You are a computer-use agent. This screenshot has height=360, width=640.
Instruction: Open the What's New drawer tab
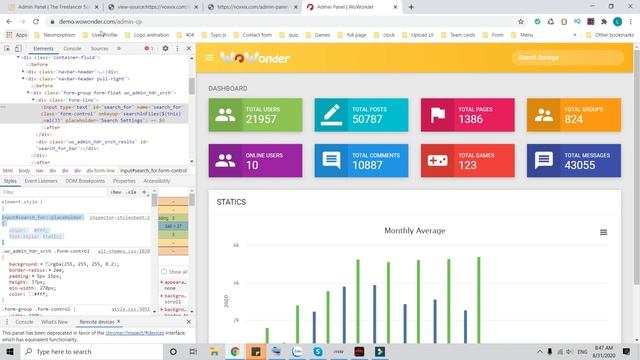coord(55,322)
